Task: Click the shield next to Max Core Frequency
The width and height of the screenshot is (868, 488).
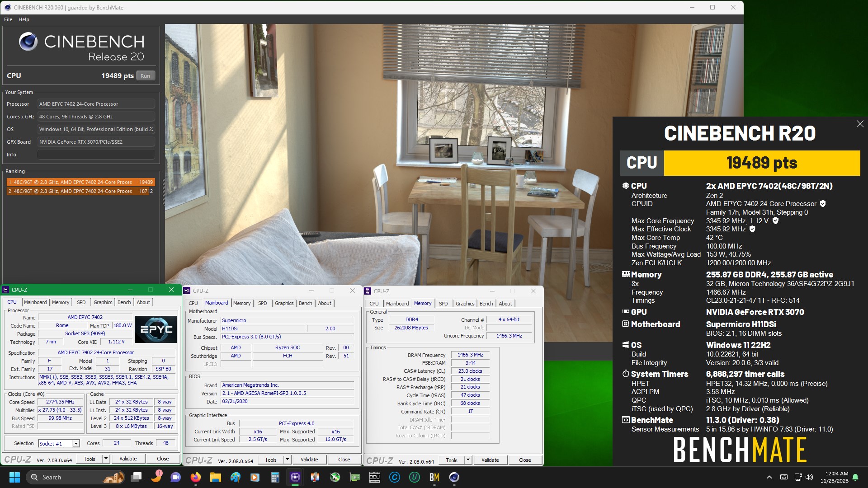Action: point(775,221)
